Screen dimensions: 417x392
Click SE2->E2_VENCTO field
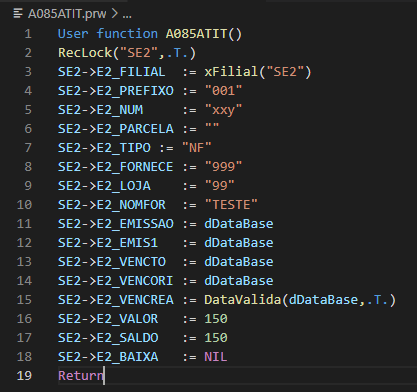coord(112,262)
